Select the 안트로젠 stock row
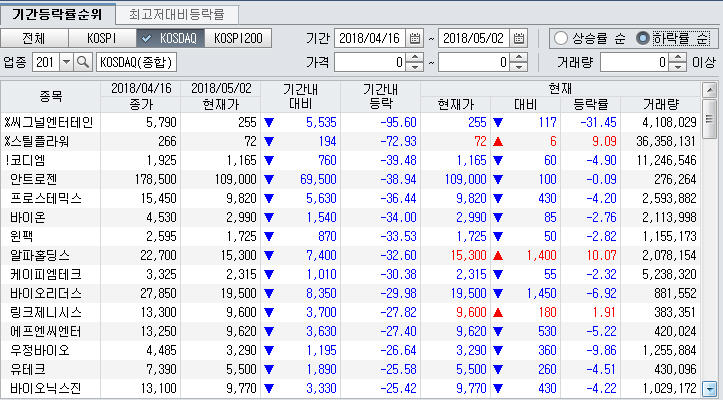 tap(350, 179)
